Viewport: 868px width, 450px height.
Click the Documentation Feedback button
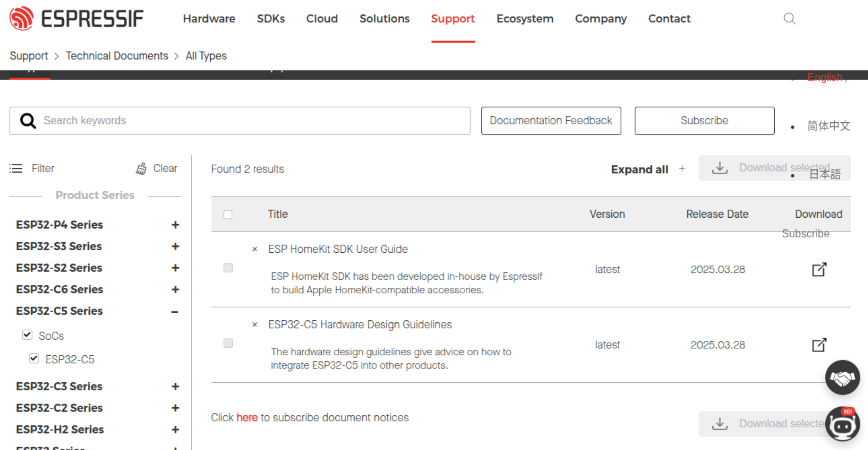551,121
